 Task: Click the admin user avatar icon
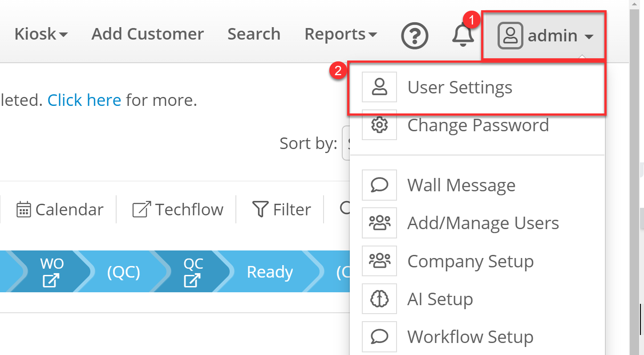[510, 36]
